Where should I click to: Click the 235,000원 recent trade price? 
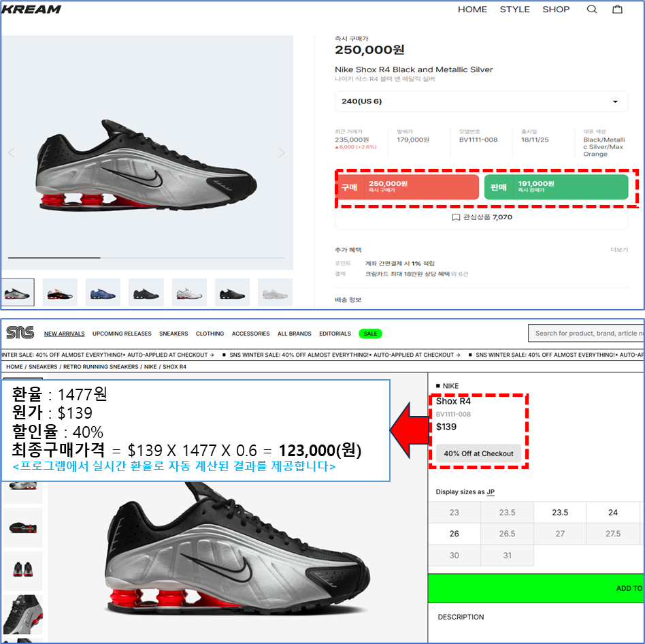[352, 140]
